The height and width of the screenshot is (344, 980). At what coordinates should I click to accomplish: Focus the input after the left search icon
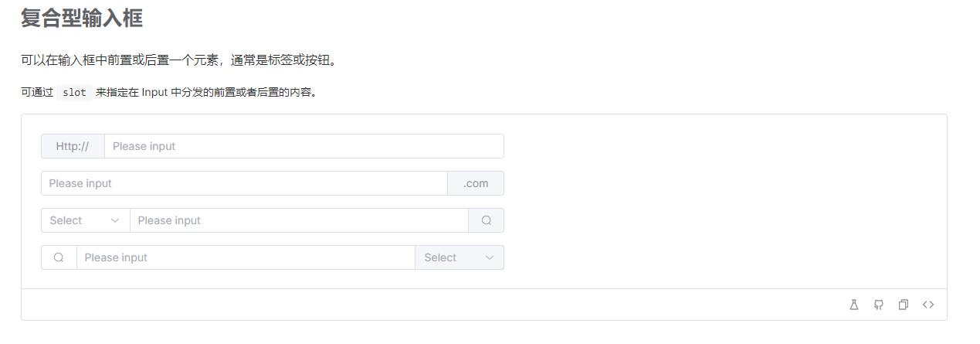coord(246,257)
